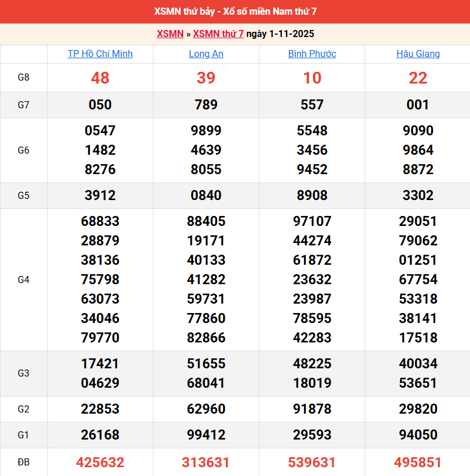Select Long An G8 number 39
470x476 pixels.
pyautogui.click(x=206, y=78)
